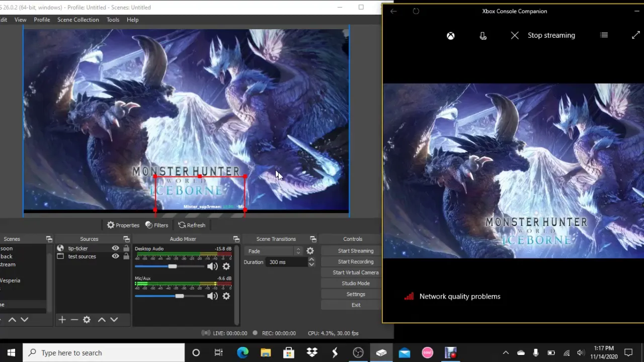Open the View menu
Screen dimensions: 644x362
[21, 20]
